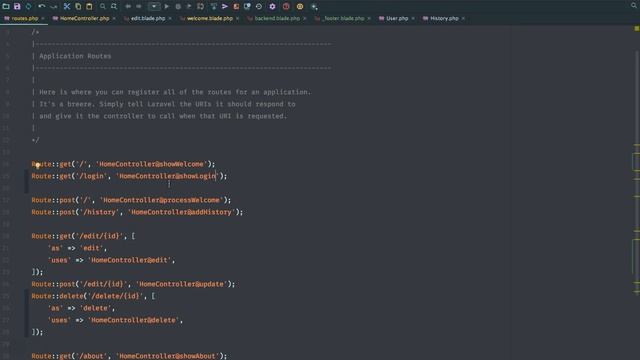640x360 pixels.
Task: Open the run configuration dropdown
Action: coord(154,7)
